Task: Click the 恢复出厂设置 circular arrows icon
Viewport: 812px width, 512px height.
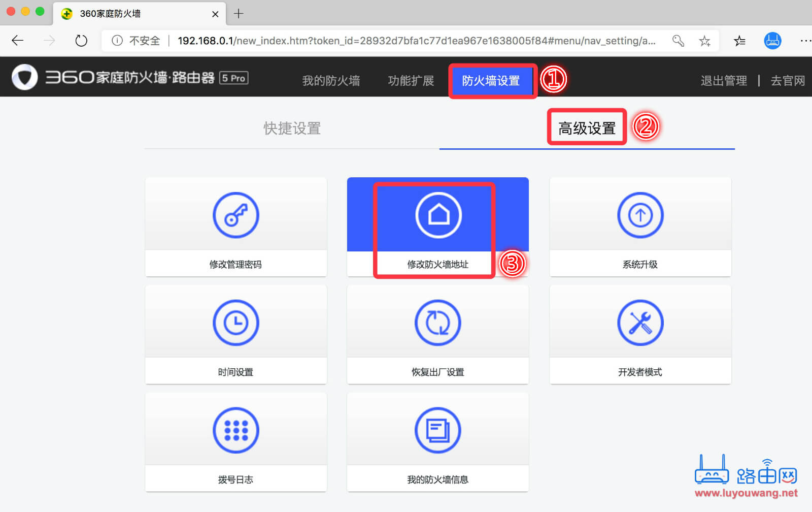Action: 437,322
